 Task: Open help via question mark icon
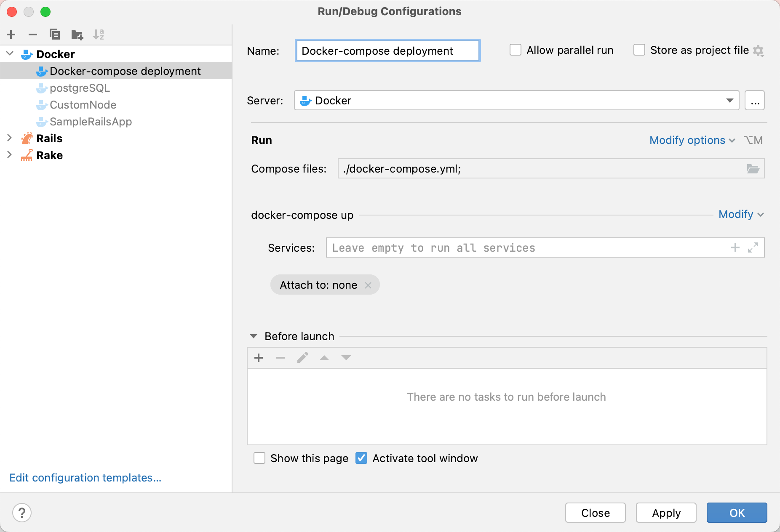pos(22,513)
